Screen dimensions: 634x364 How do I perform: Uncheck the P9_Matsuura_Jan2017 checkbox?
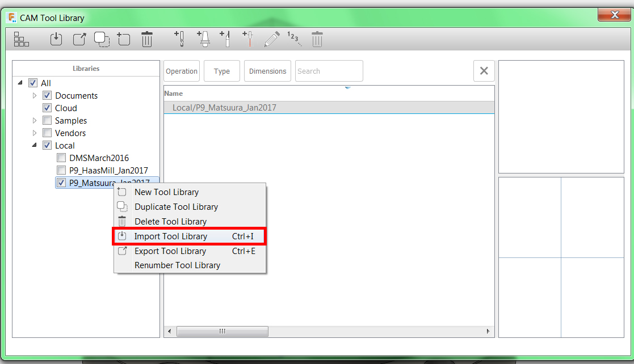click(61, 183)
